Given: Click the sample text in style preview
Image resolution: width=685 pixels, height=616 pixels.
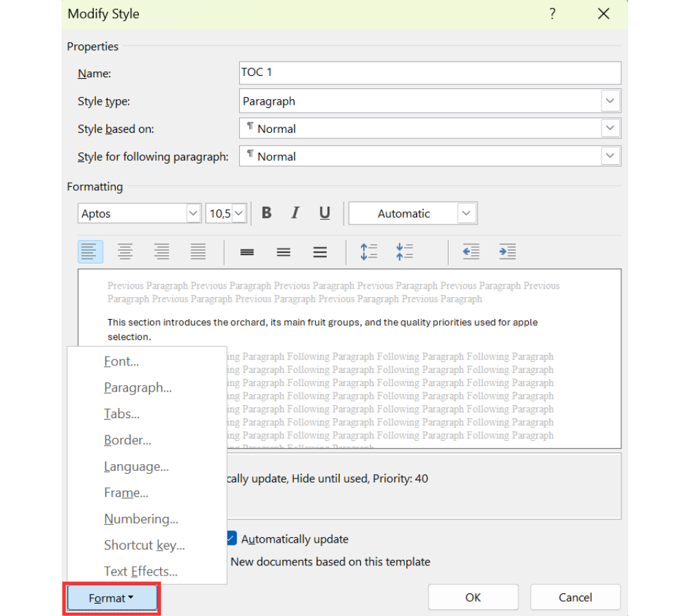Looking at the screenshot, I should 323,330.
